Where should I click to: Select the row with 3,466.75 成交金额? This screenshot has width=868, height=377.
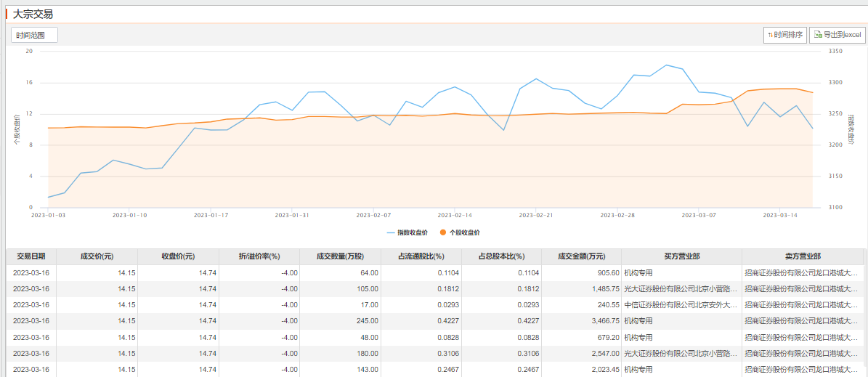[x=435, y=320]
